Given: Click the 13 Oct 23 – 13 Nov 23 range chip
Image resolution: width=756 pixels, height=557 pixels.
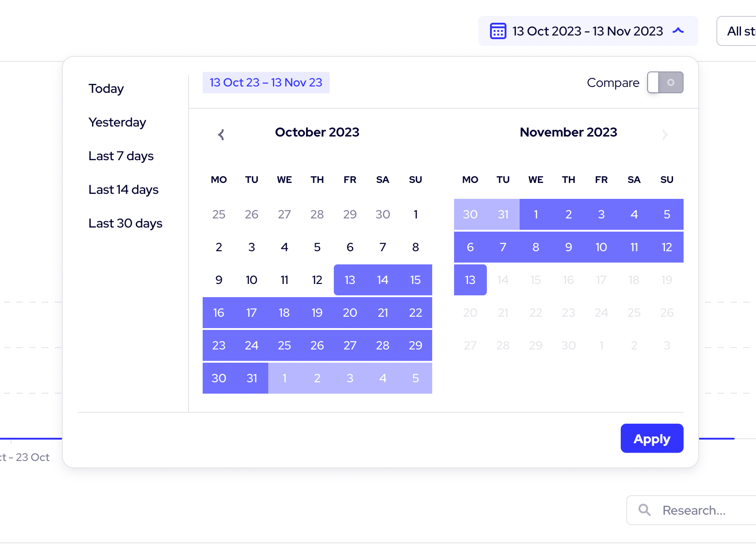Looking at the screenshot, I should click(266, 82).
